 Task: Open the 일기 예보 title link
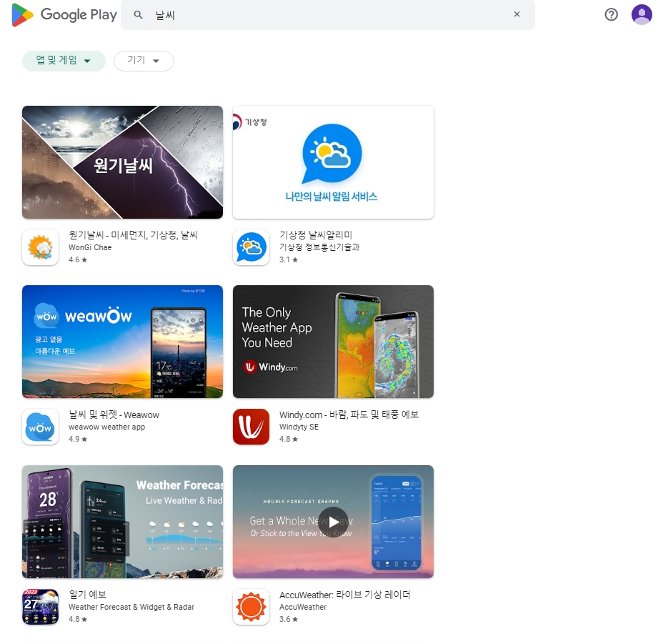(87, 595)
